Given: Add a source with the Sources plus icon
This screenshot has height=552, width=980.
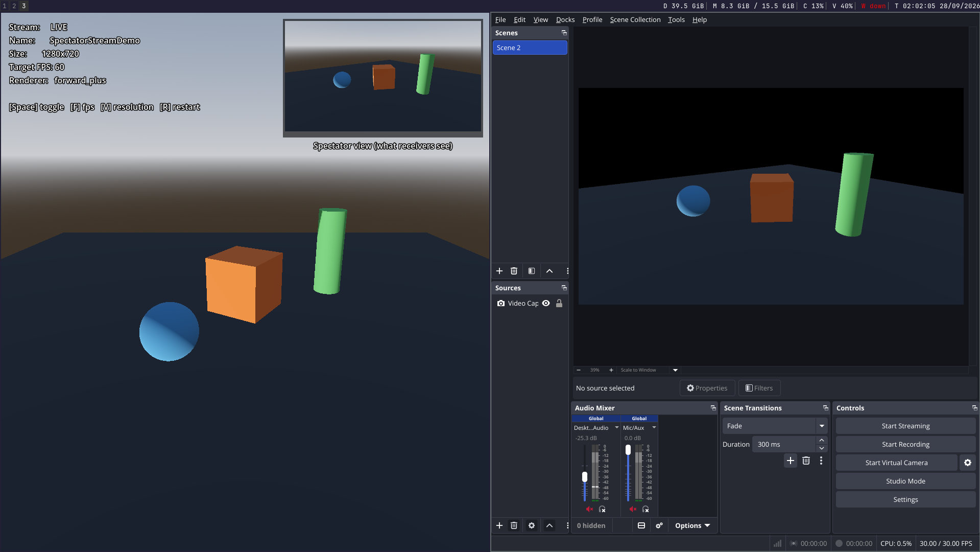Looking at the screenshot, I should (499, 525).
